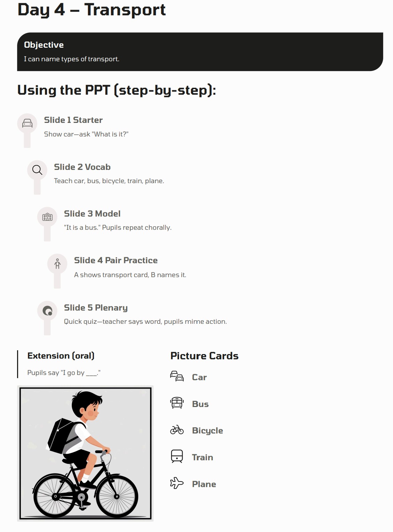Select the 'Slide 2 Vocab' heading
Screen dimensions: 393x532
coord(82,167)
